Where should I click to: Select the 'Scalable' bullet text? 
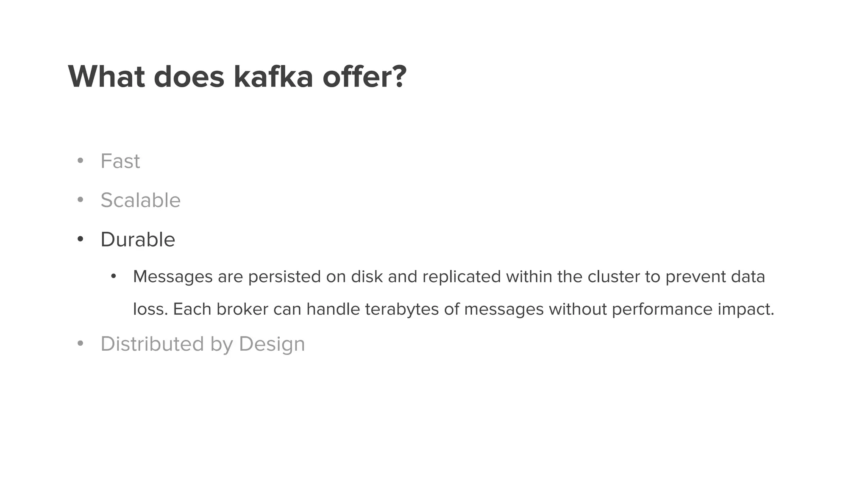click(140, 200)
